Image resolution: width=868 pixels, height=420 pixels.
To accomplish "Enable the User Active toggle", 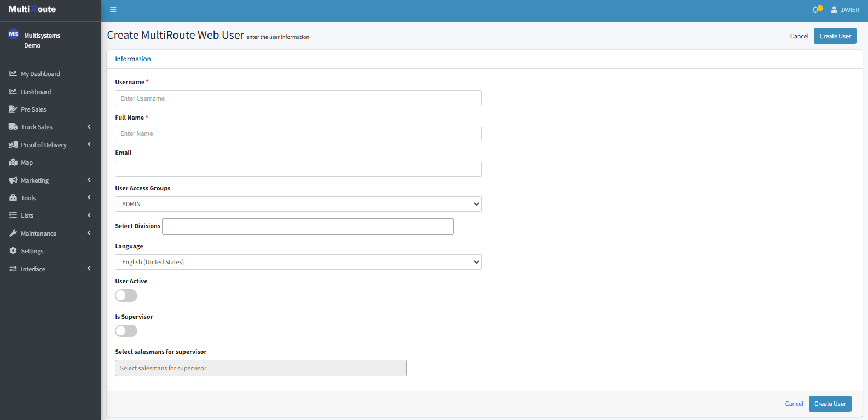I will [x=126, y=296].
